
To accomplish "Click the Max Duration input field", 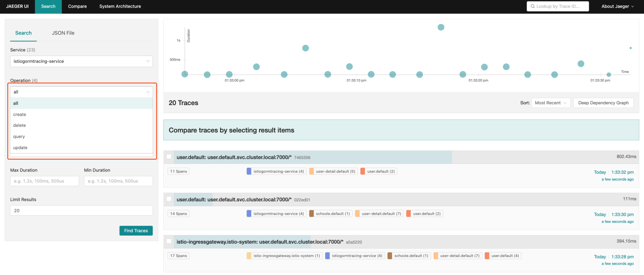I will click(x=44, y=181).
